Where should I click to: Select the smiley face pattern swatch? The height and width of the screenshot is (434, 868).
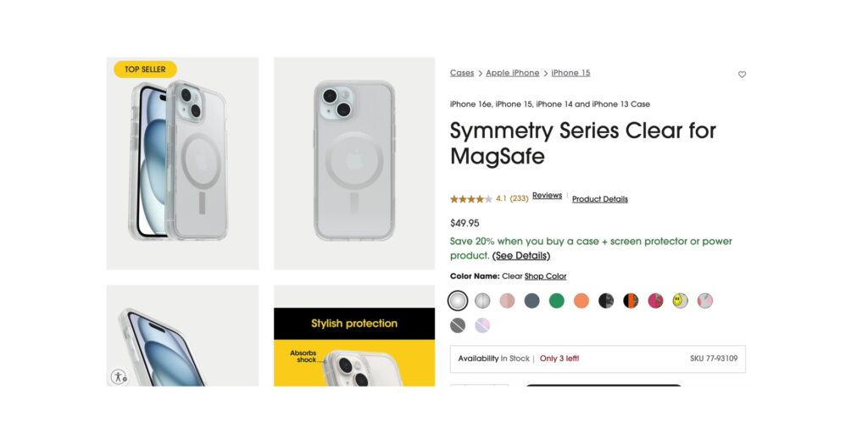click(x=680, y=301)
